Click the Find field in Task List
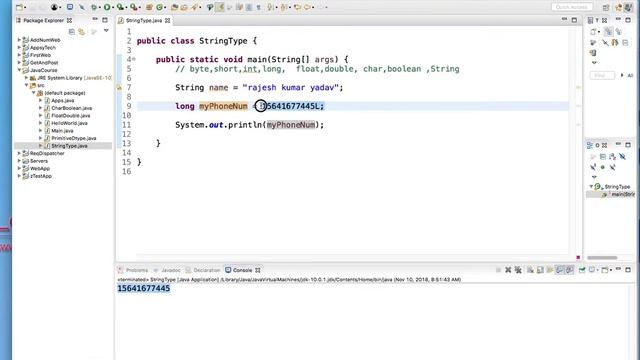 point(602,76)
